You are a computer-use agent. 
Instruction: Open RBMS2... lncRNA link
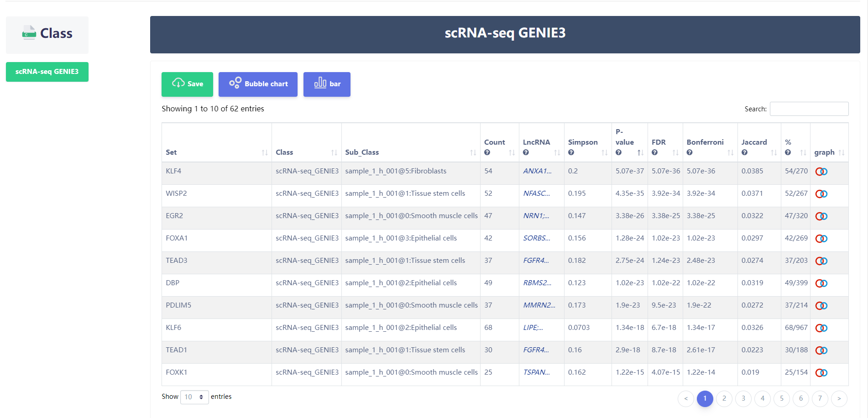coord(537,283)
